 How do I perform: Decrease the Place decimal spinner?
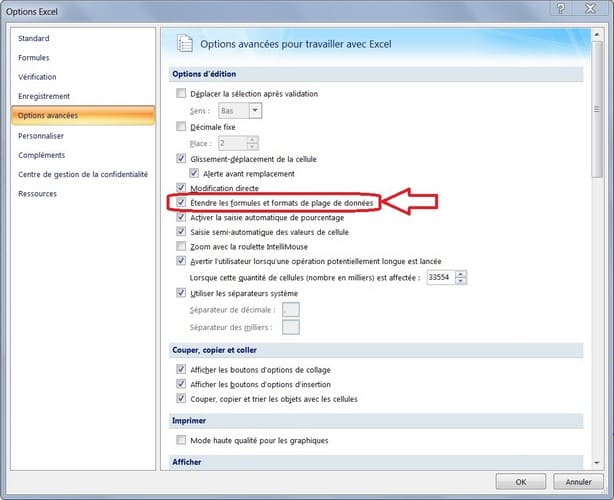coord(253,146)
